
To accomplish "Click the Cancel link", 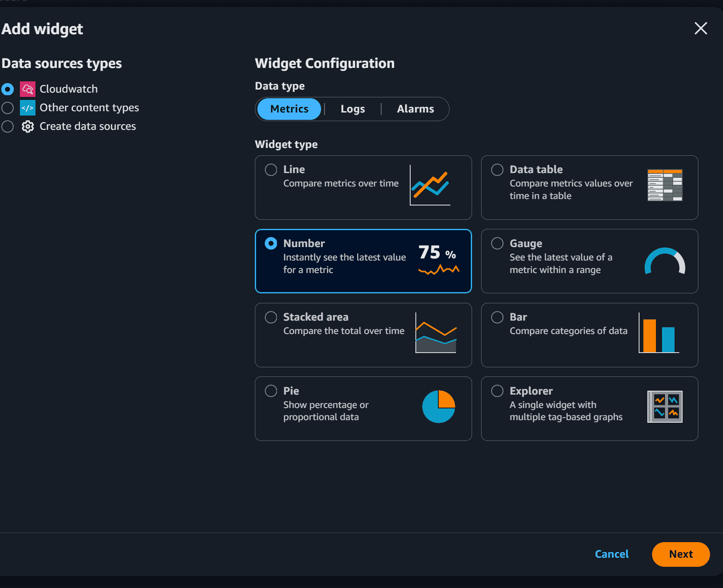I will pyautogui.click(x=612, y=554).
